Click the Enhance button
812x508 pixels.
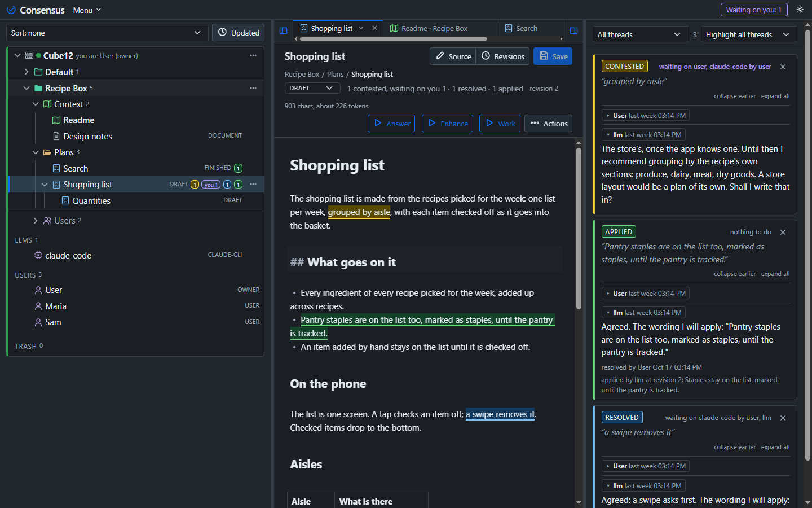[x=448, y=124]
